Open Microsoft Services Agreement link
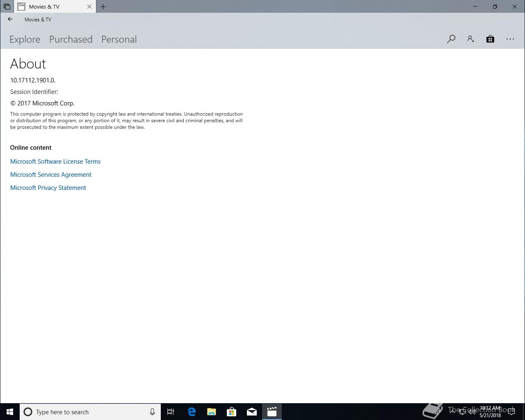 point(51,175)
